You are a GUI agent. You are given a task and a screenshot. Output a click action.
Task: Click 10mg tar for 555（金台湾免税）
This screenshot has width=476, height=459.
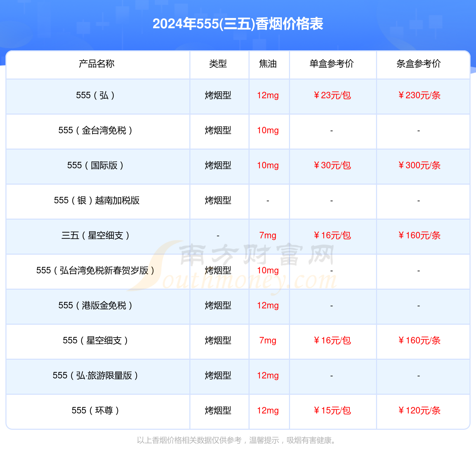(x=268, y=130)
